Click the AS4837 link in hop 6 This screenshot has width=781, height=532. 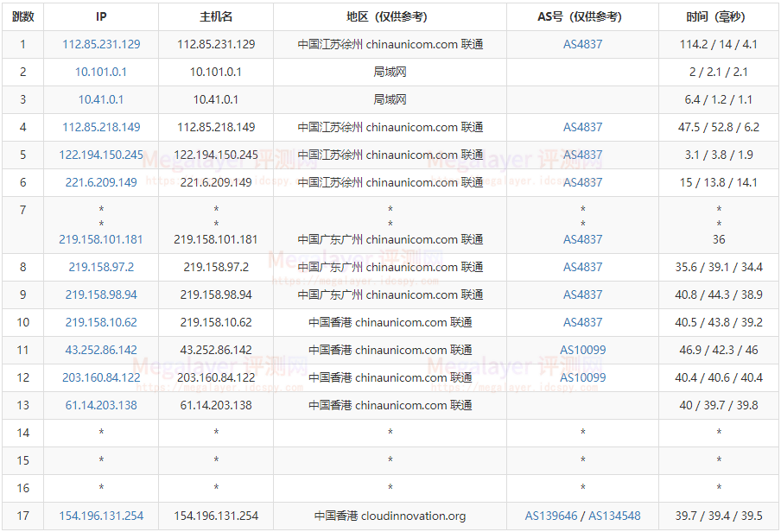click(583, 182)
